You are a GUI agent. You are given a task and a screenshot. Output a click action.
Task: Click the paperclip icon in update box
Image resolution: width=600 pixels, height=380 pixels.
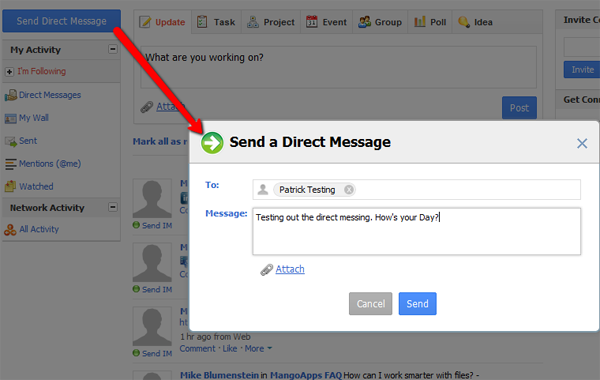(147, 107)
